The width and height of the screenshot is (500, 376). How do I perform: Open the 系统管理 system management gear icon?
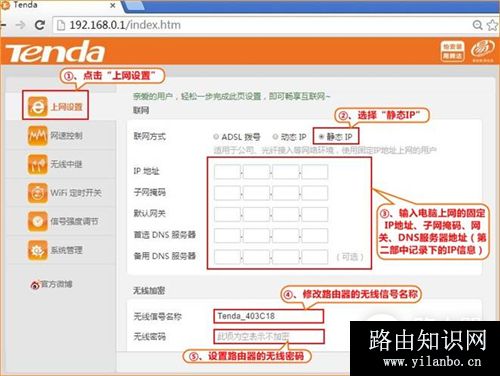tap(37, 250)
